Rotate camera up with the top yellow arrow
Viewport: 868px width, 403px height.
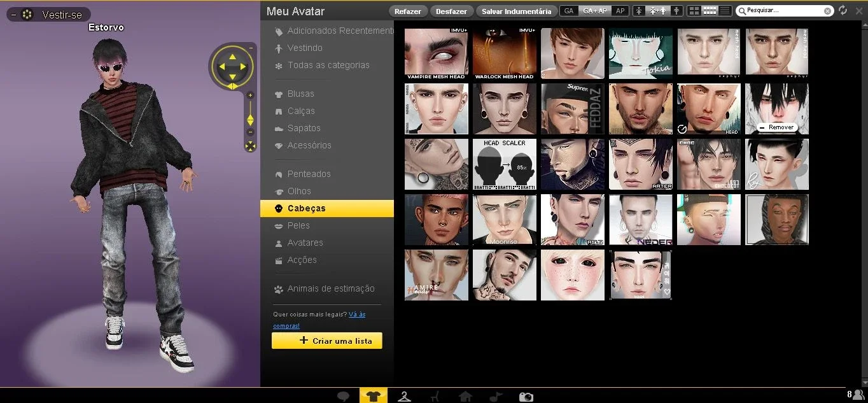(232, 57)
